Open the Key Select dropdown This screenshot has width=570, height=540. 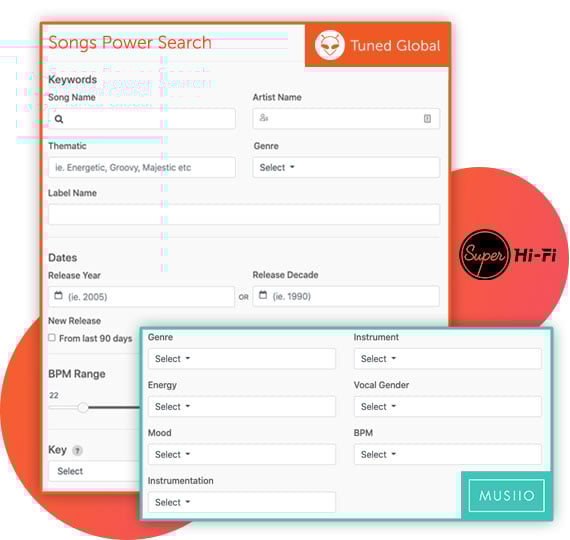click(x=95, y=471)
